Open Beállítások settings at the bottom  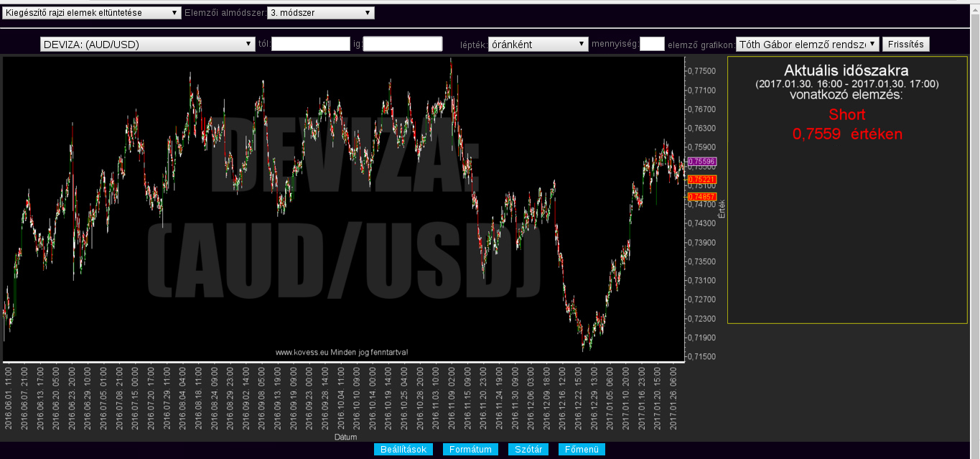click(x=403, y=450)
